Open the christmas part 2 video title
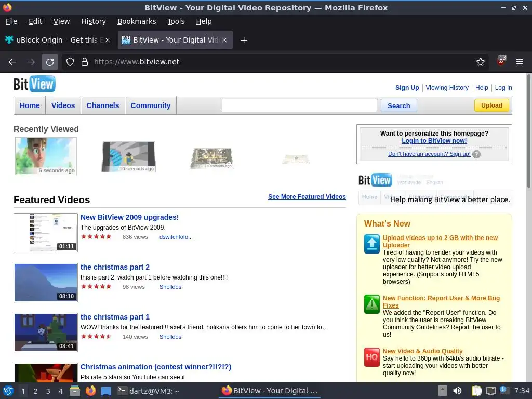The height and width of the screenshot is (399, 532). pos(115,267)
